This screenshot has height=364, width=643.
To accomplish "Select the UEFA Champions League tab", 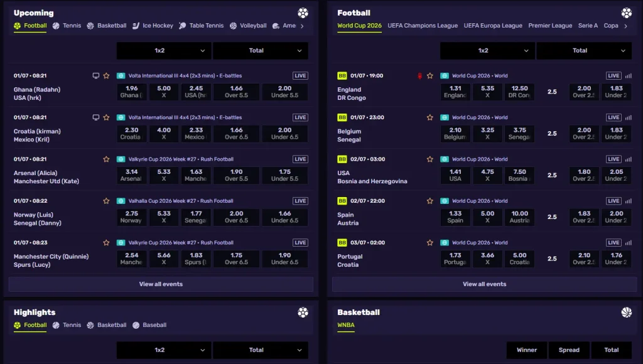I will 423,26.
